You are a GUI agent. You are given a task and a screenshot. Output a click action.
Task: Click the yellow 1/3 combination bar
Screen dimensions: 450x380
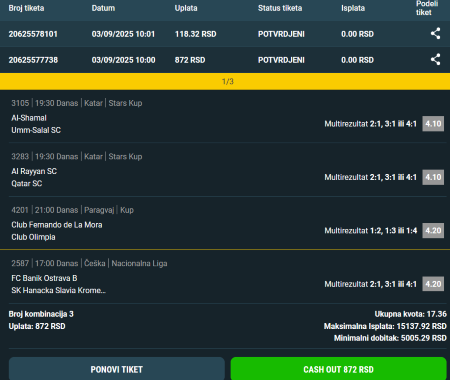(225, 81)
